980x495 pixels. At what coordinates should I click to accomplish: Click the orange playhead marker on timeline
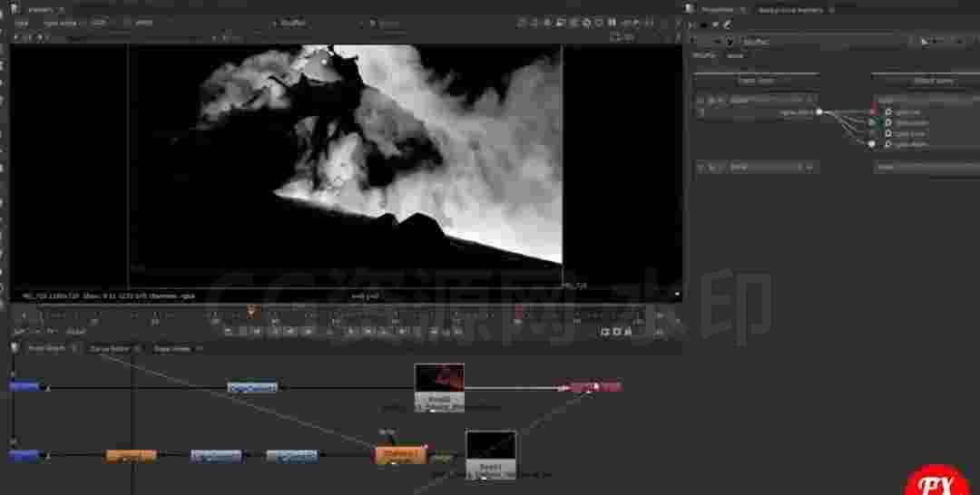click(251, 310)
